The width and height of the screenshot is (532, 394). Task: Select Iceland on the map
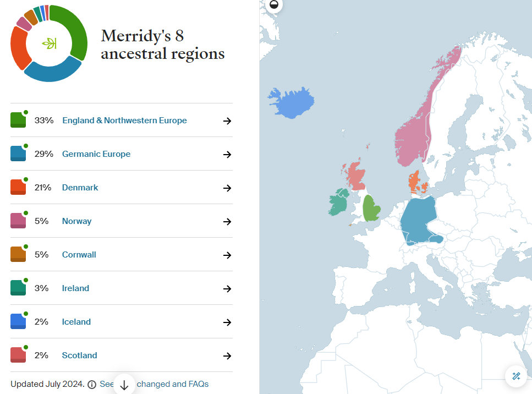pos(292,103)
